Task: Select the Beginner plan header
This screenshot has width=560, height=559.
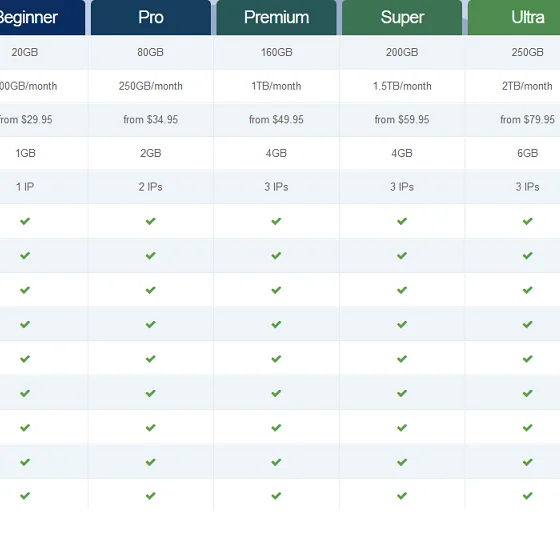Action: click(x=42, y=17)
